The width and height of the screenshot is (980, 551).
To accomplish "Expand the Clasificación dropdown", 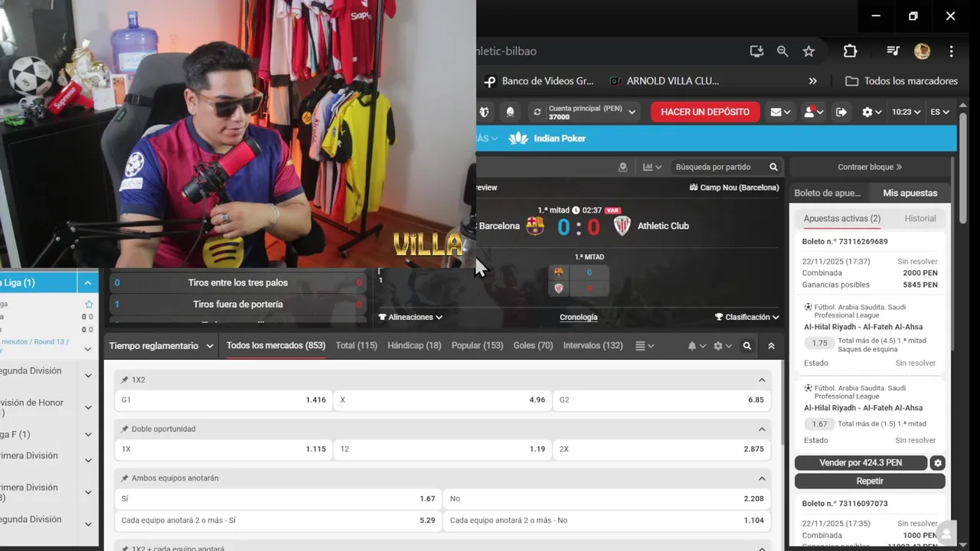I will pos(746,317).
